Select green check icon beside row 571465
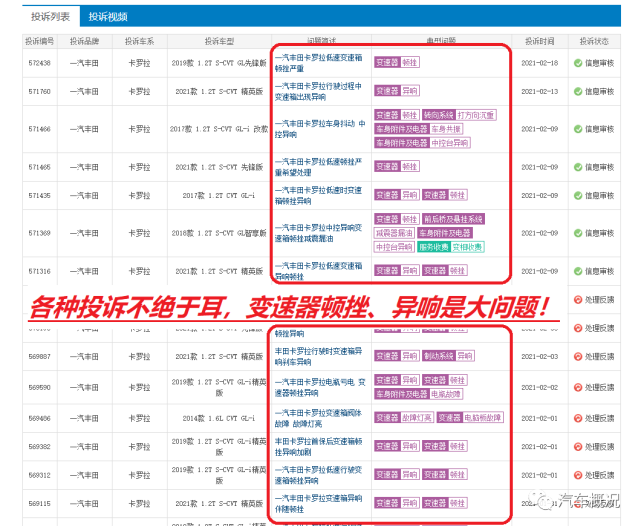This screenshot has height=529, width=641. click(x=578, y=167)
